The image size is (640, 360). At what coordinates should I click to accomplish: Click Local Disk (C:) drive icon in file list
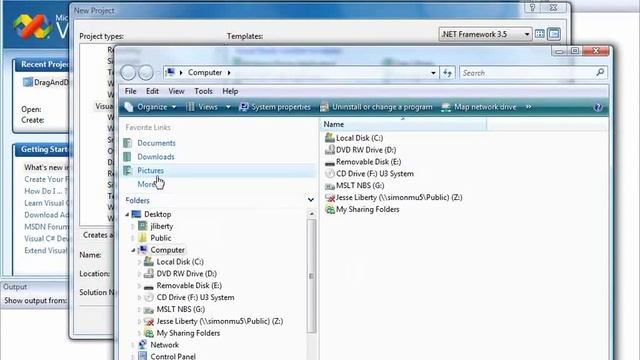coord(329,138)
